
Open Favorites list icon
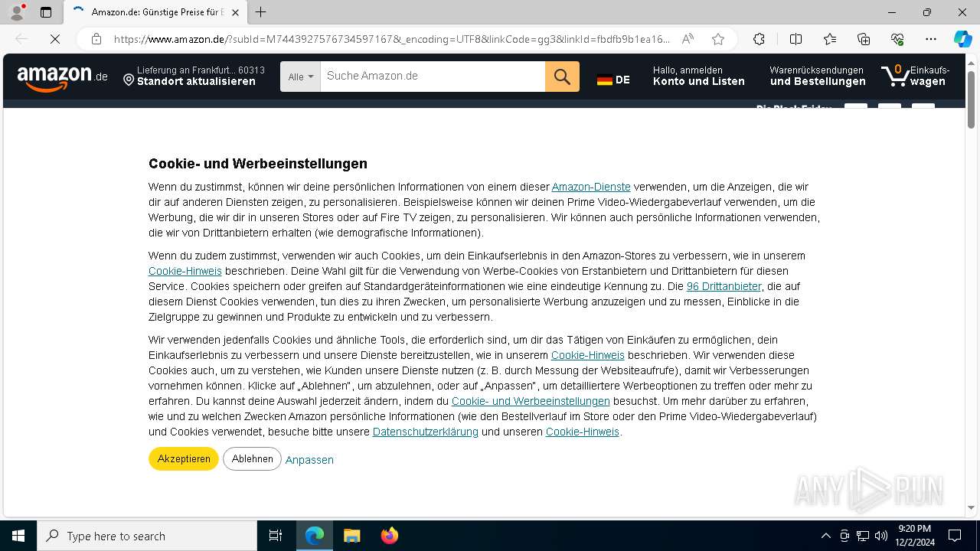(830, 39)
